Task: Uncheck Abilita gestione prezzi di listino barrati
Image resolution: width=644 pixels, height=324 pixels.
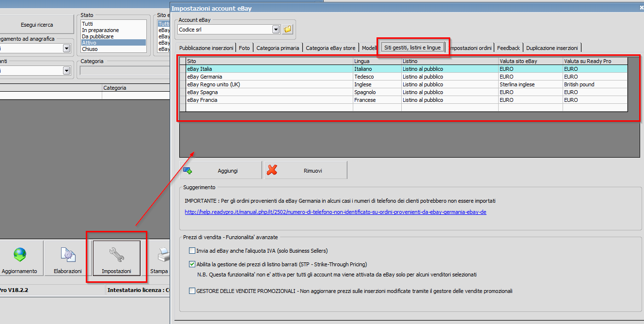Action: point(192,264)
